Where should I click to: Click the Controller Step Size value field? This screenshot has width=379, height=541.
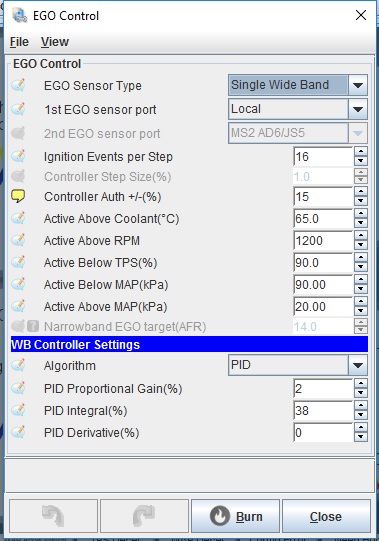pos(323,176)
